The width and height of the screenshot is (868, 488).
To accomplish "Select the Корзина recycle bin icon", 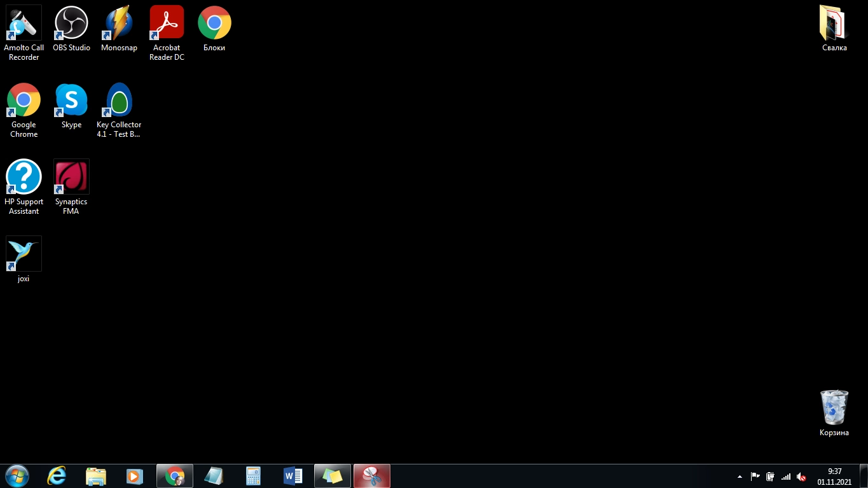I will point(834,414).
